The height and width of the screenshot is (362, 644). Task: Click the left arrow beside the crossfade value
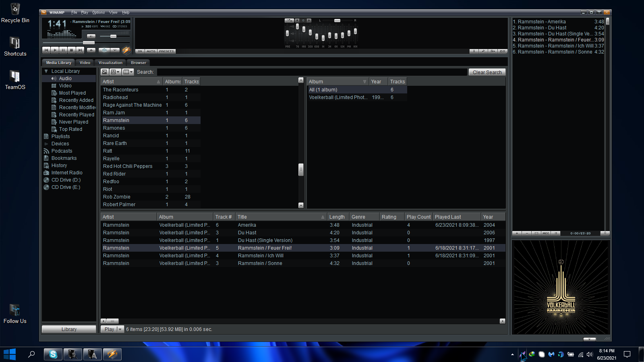click(297, 21)
